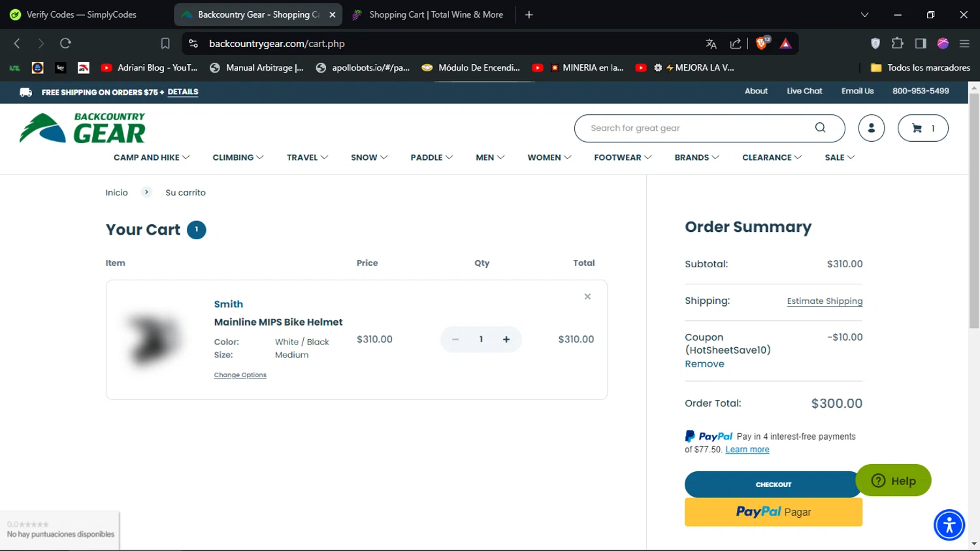The height and width of the screenshot is (551, 980).
Task: Click the green Help button
Action: [893, 480]
